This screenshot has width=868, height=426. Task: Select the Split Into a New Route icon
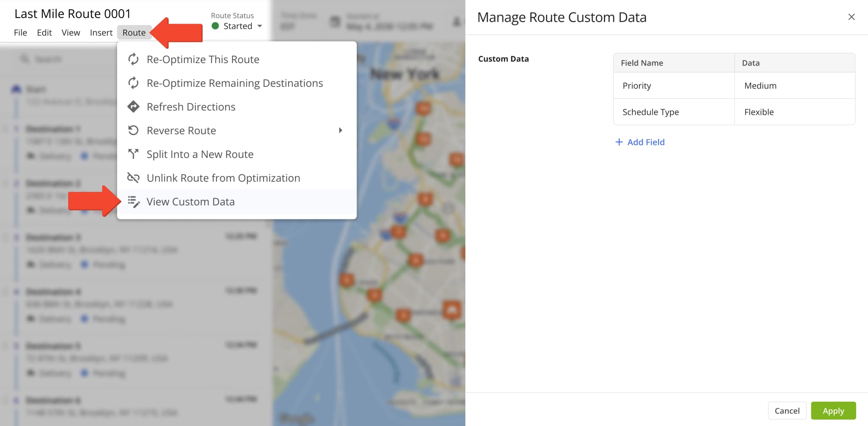click(134, 154)
